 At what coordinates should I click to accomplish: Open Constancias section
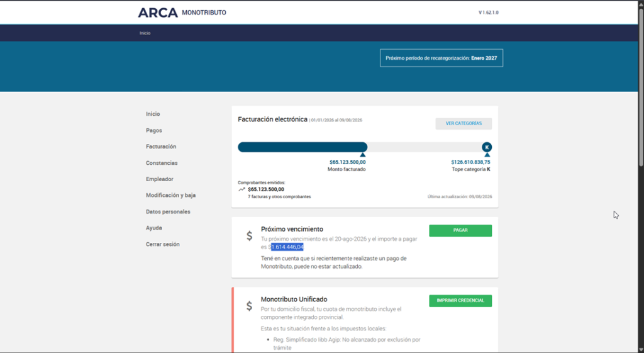(162, 163)
